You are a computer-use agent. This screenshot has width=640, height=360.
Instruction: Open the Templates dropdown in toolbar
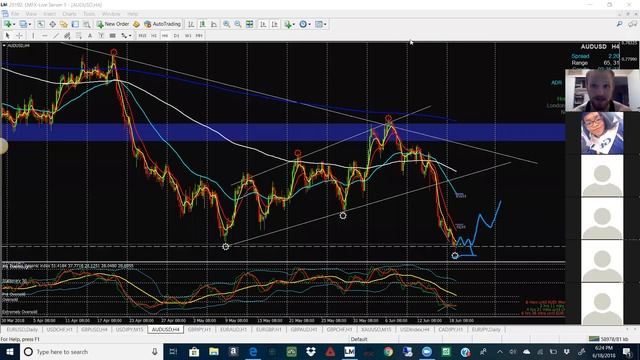(321, 24)
